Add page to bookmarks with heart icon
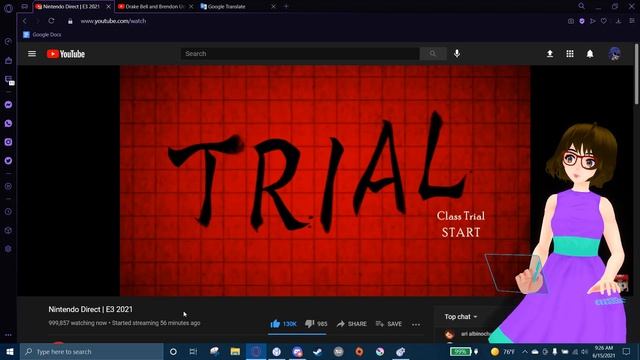The image size is (640, 360). tap(604, 21)
